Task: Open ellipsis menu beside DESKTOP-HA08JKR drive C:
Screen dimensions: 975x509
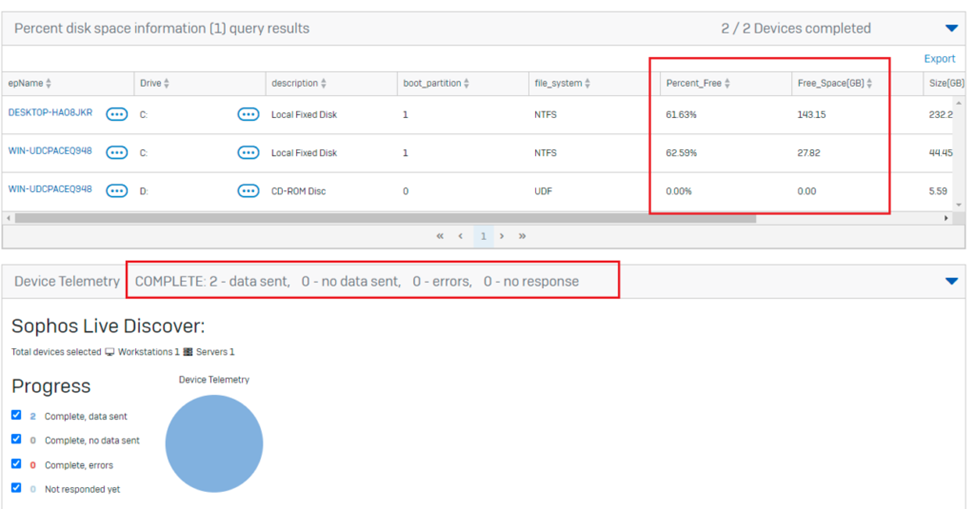Action: 248,114
